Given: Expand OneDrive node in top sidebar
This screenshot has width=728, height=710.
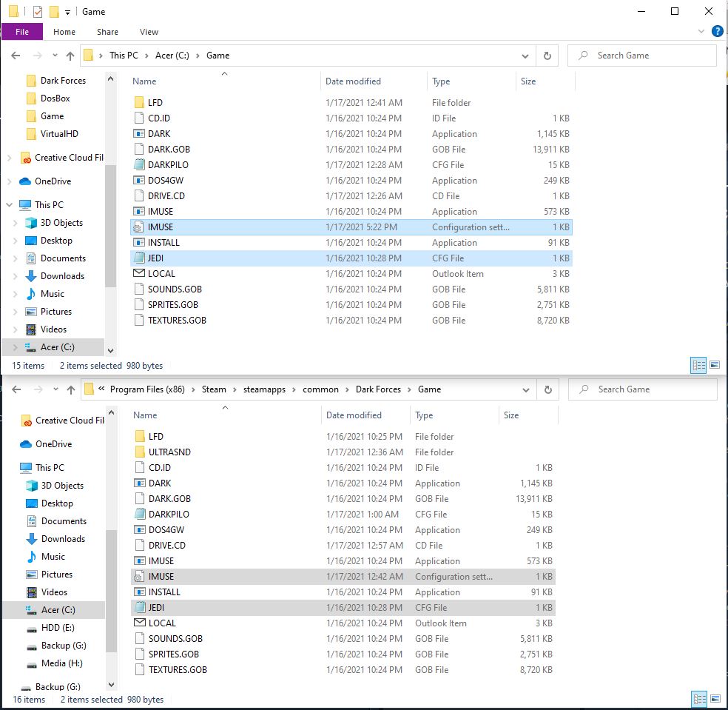Looking at the screenshot, I should 10,181.
